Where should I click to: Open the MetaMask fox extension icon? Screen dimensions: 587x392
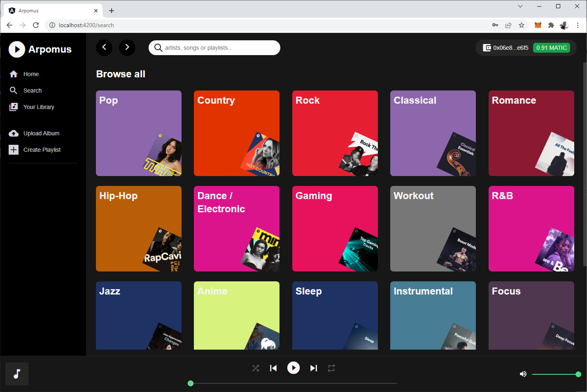point(538,25)
